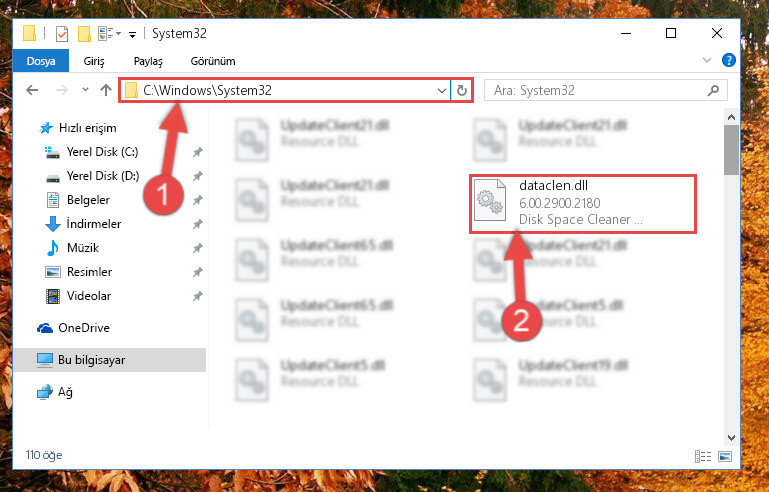The width and height of the screenshot is (769, 492).
Task: Click the vertical scrollbar down arrow
Action: (731, 438)
